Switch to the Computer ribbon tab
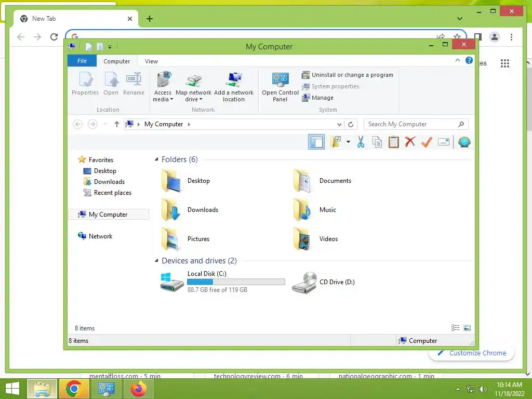This screenshot has height=399, width=532. (117, 61)
